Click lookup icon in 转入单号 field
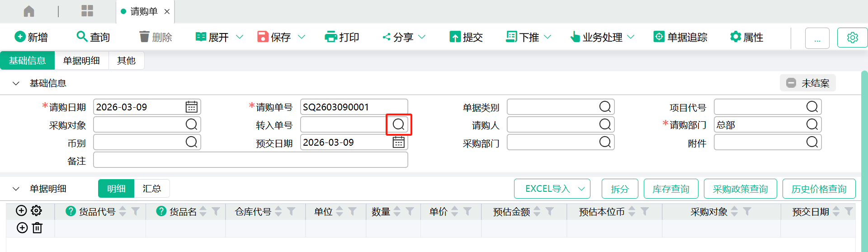This screenshot has height=252, width=868. (398, 124)
